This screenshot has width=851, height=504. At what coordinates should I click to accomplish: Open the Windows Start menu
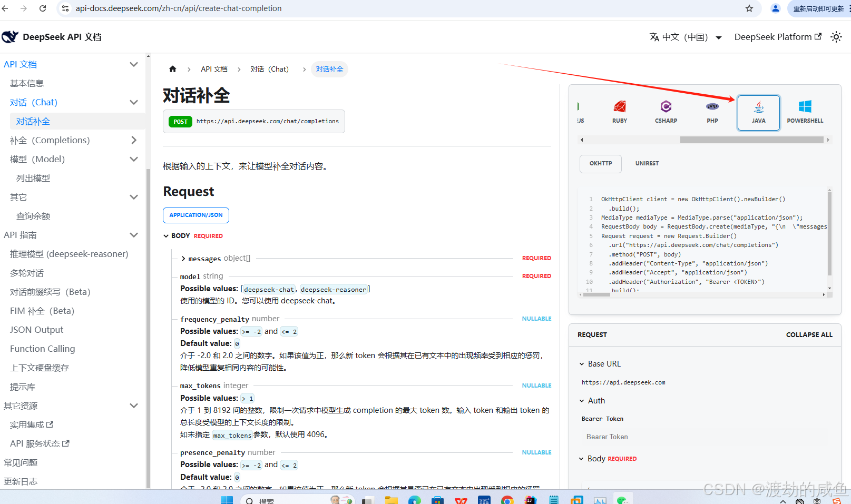(227, 500)
